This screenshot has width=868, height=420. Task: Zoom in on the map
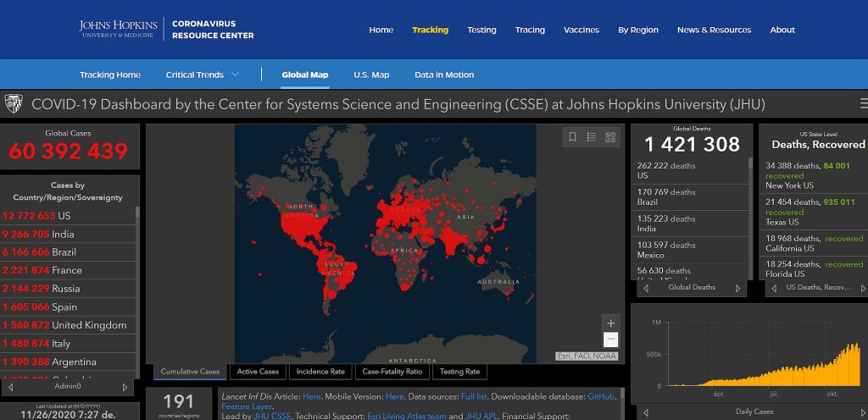(x=610, y=323)
